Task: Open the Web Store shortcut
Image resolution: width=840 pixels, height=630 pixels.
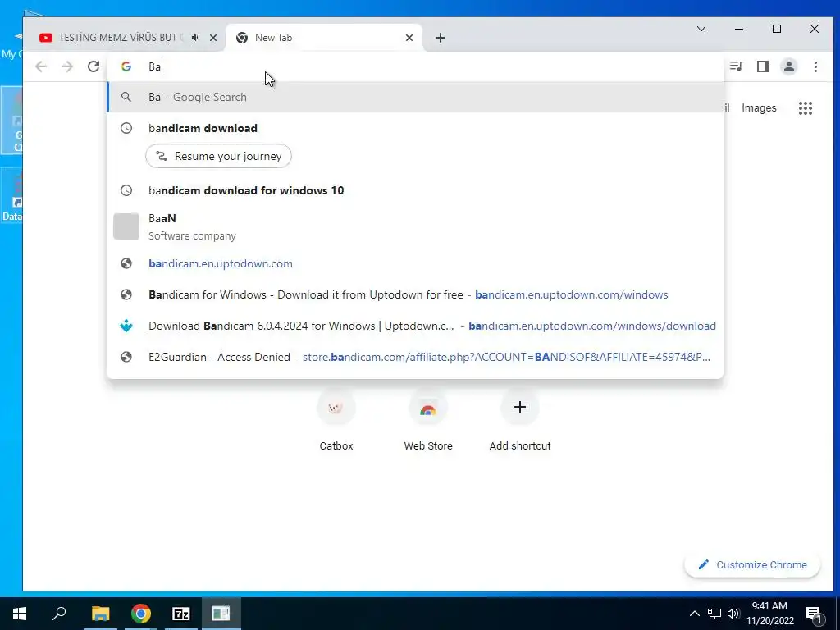Action: coord(428,421)
